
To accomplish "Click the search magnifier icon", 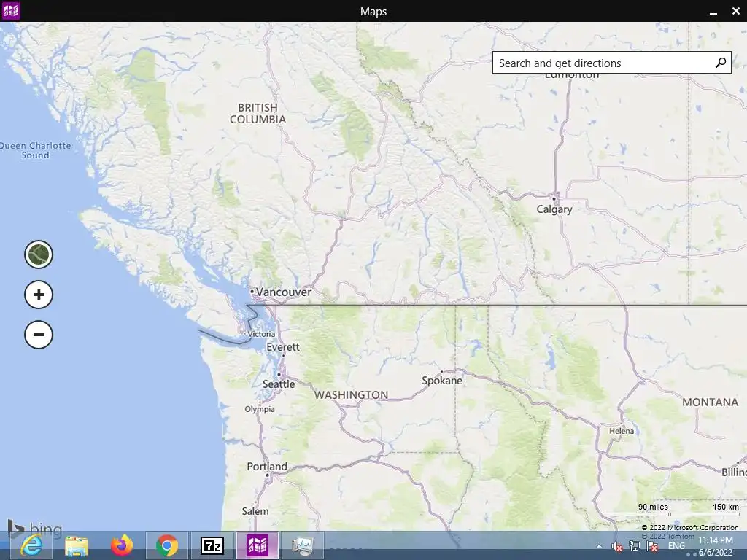I will pos(720,63).
